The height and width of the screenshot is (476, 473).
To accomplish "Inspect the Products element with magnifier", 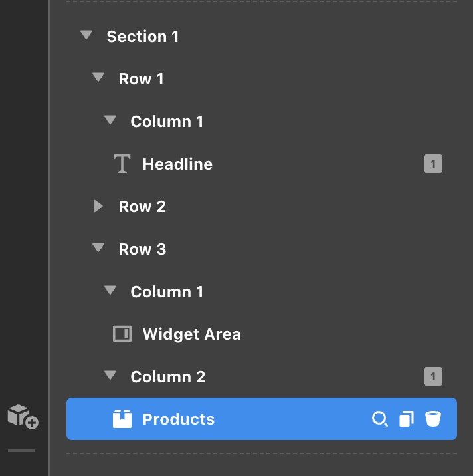I will pos(379,419).
